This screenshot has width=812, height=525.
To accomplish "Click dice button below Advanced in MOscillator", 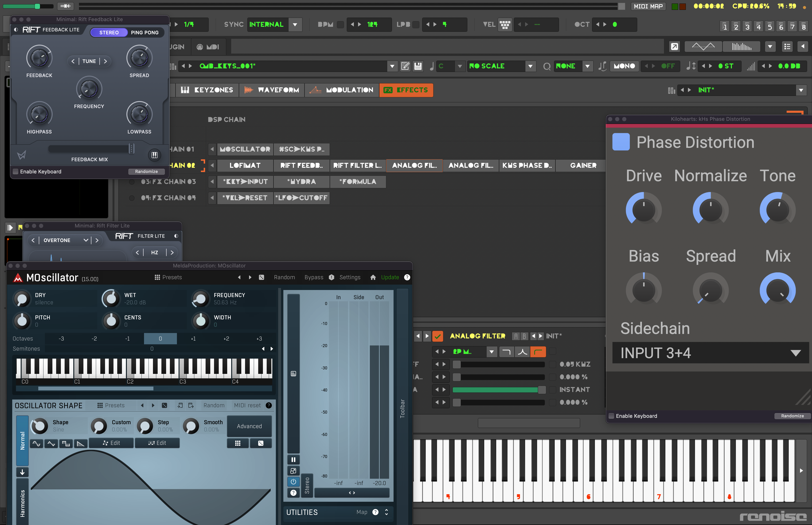I will click(x=261, y=443).
